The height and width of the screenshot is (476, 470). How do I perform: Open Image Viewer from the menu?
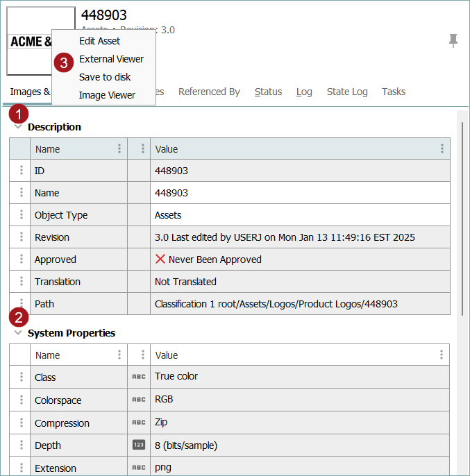[107, 95]
